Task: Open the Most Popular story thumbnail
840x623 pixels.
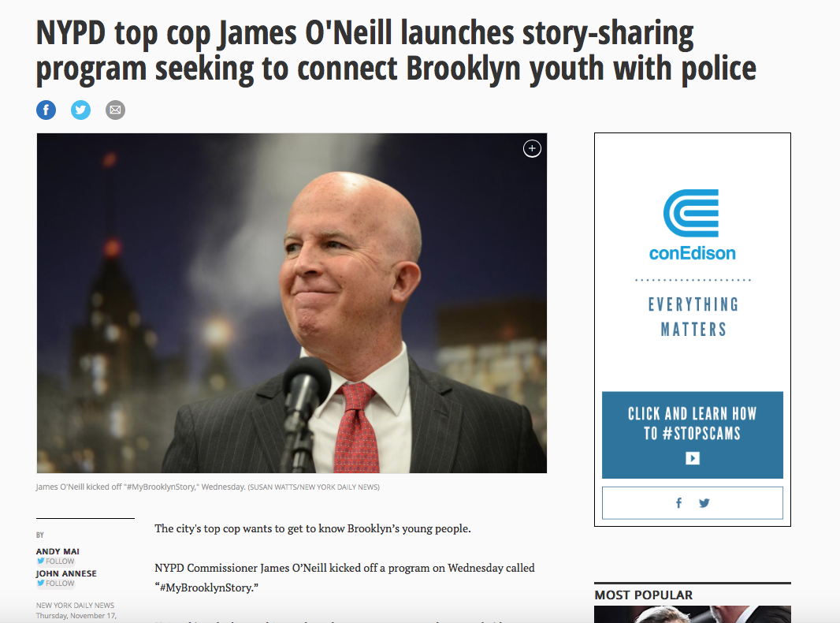Action: 692,614
